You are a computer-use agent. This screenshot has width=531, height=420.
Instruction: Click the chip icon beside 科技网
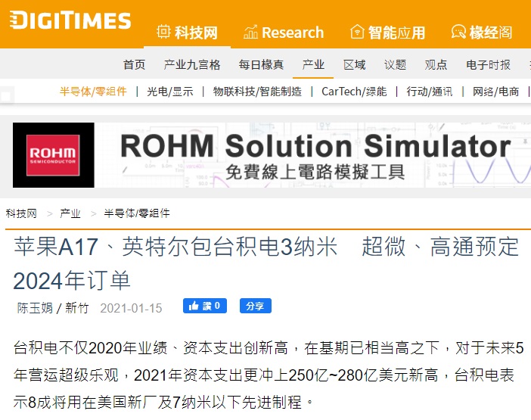163,32
